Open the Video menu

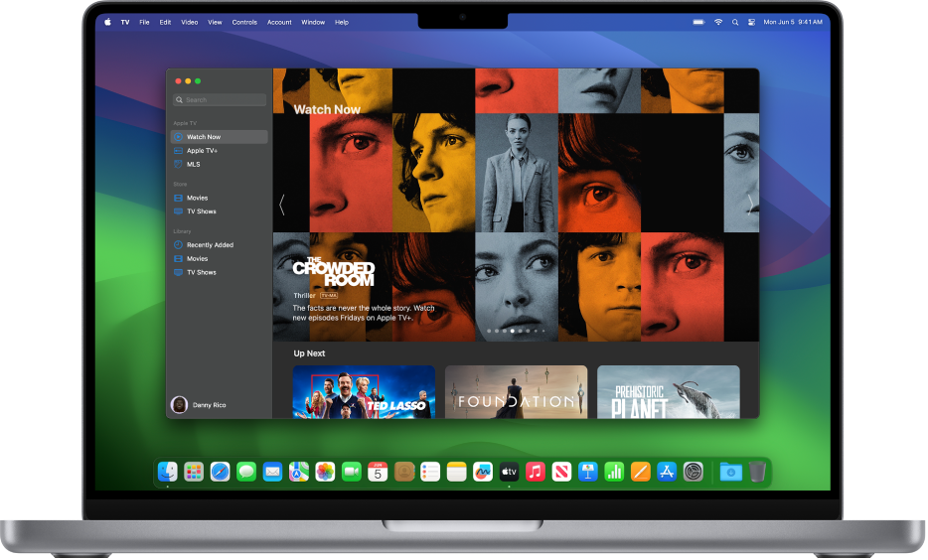tap(190, 22)
